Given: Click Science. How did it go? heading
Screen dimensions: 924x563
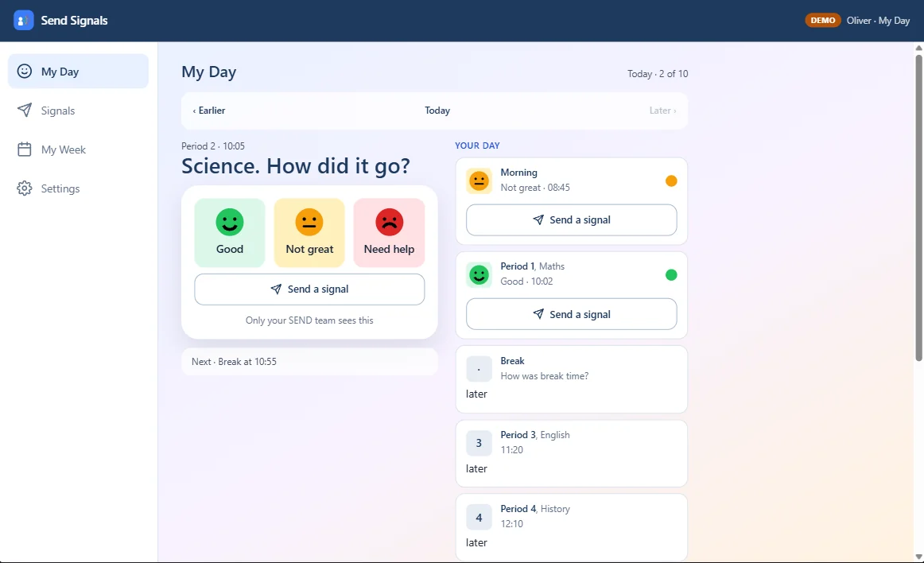Looking at the screenshot, I should coord(296,166).
